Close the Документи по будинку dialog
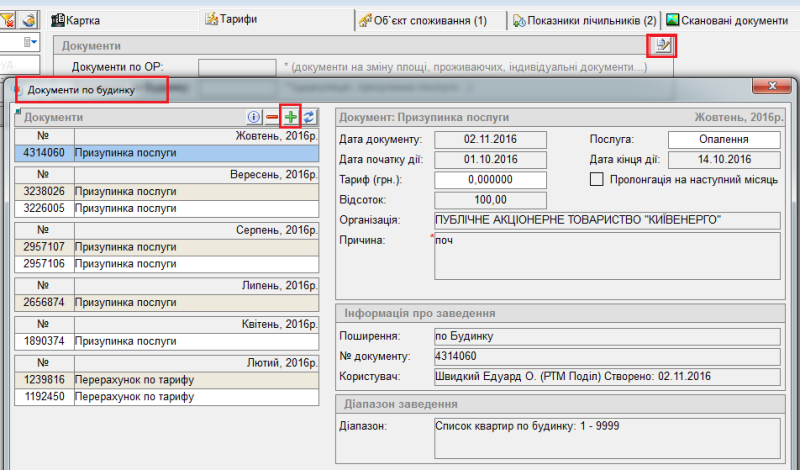Screen dimensions: 800x470 click(x=773, y=87)
